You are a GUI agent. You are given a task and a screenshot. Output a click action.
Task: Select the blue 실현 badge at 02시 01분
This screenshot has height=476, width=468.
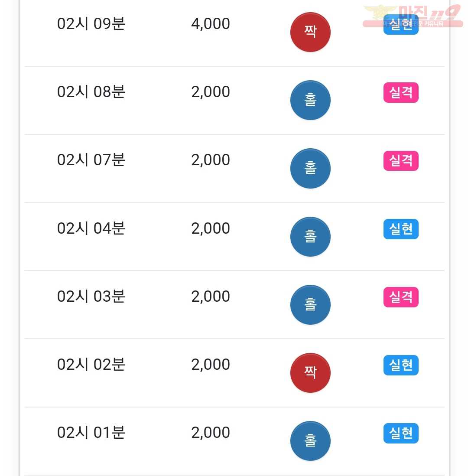pyautogui.click(x=401, y=433)
